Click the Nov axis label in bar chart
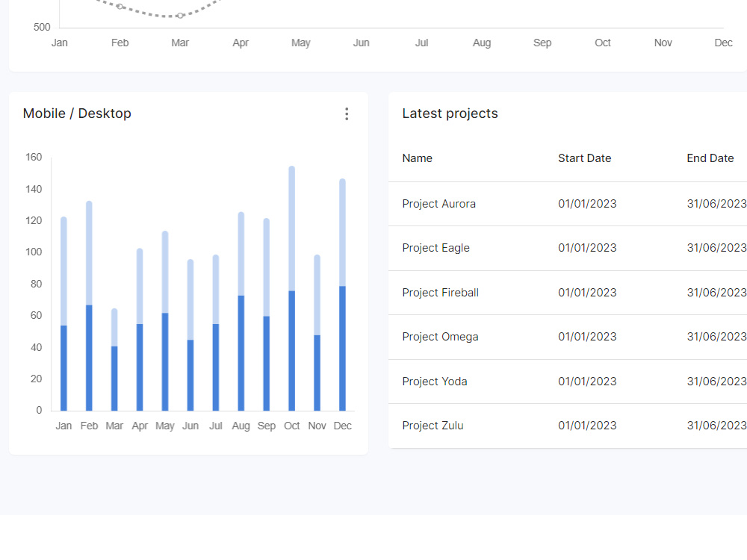747x560 pixels. pyautogui.click(x=317, y=426)
